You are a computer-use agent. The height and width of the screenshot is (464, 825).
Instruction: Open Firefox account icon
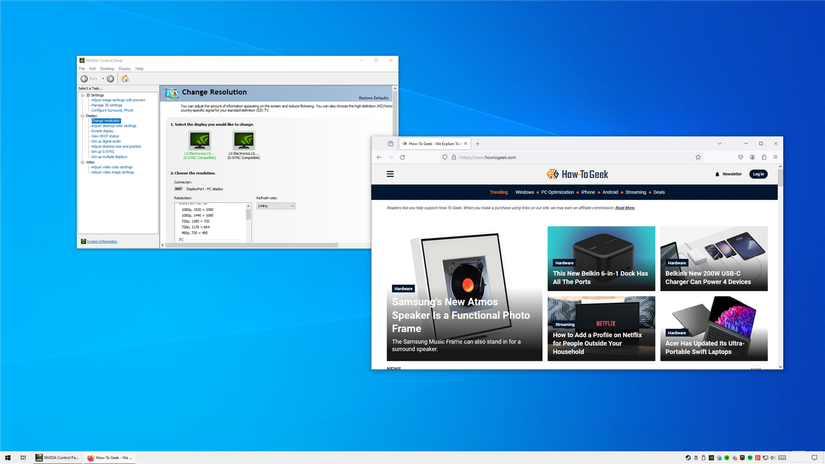(x=752, y=157)
